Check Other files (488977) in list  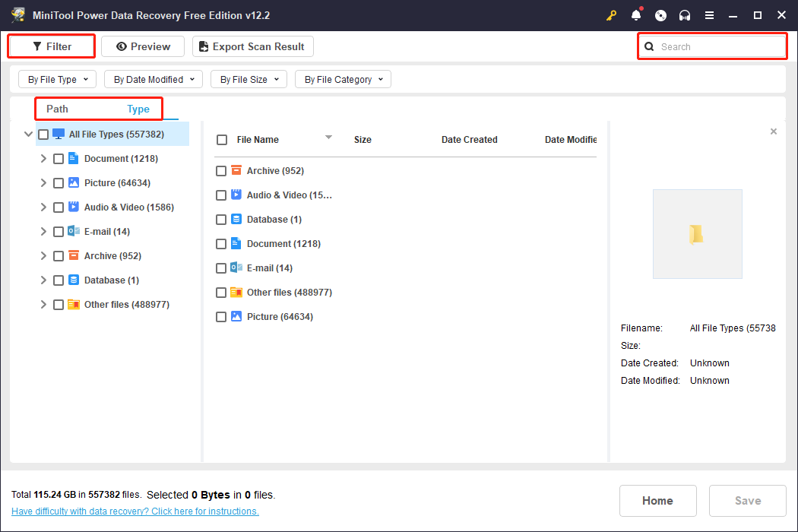(221, 293)
